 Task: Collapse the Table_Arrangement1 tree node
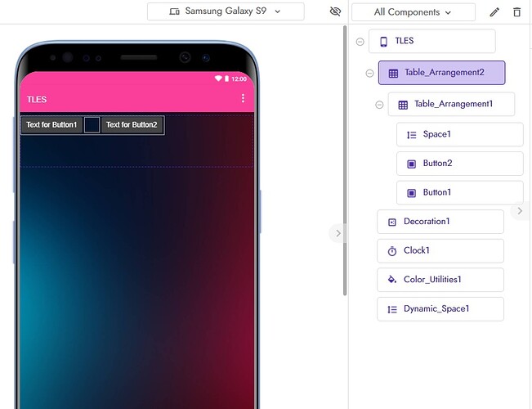(379, 105)
